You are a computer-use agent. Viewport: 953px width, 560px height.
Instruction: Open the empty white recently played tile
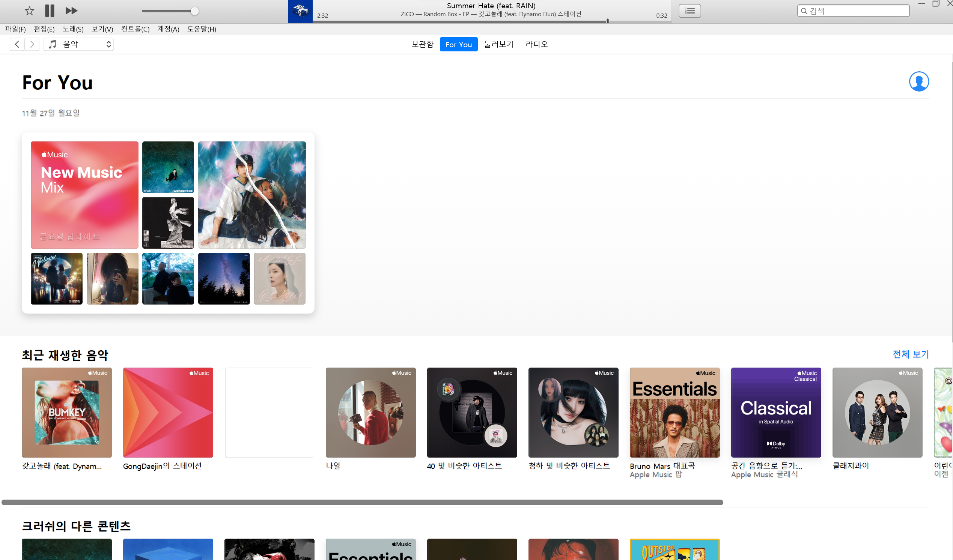269,412
